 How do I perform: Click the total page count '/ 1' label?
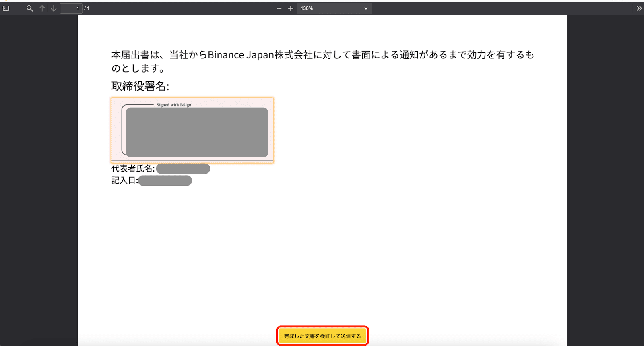pyautogui.click(x=87, y=8)
